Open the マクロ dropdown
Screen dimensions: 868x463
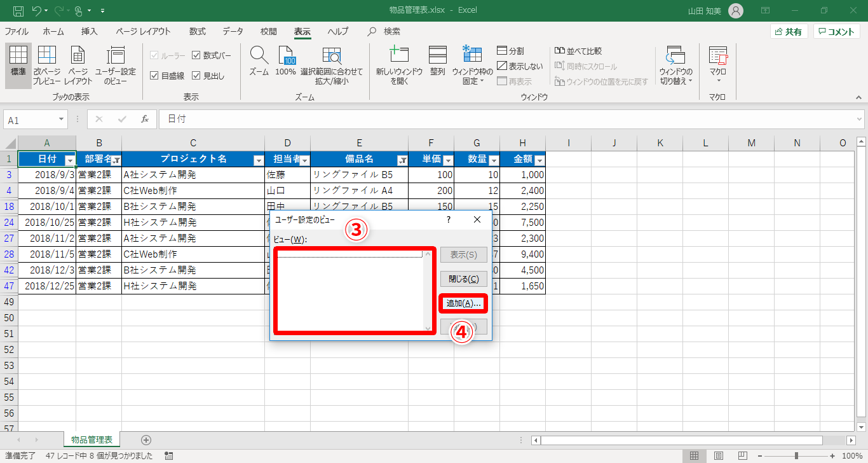tap(718, 66)
